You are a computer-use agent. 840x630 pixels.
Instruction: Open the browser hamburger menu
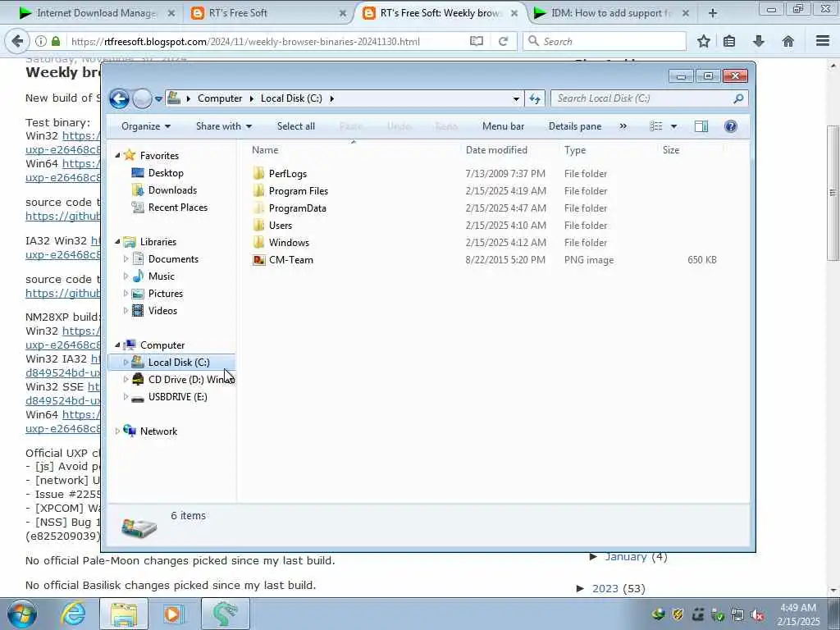[x=823, y=41]
